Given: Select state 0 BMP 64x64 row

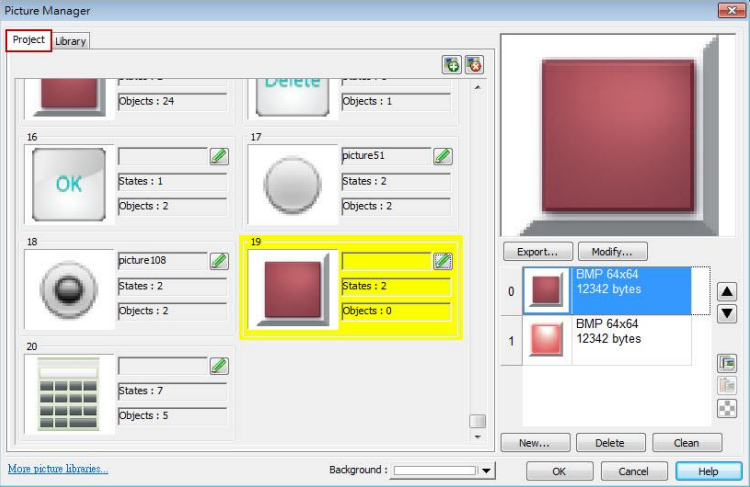Looking at the screenshot, I should pos(607,291).
